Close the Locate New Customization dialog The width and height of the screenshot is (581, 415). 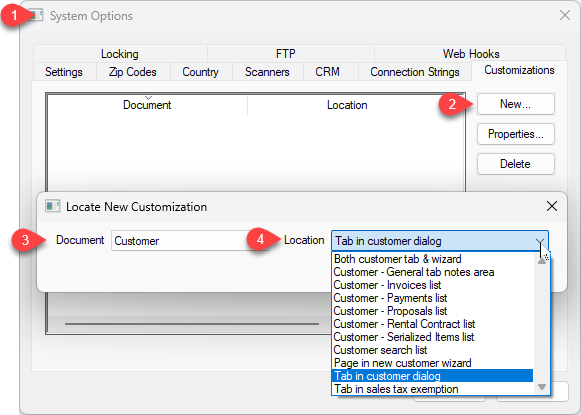tap(552, 206)
